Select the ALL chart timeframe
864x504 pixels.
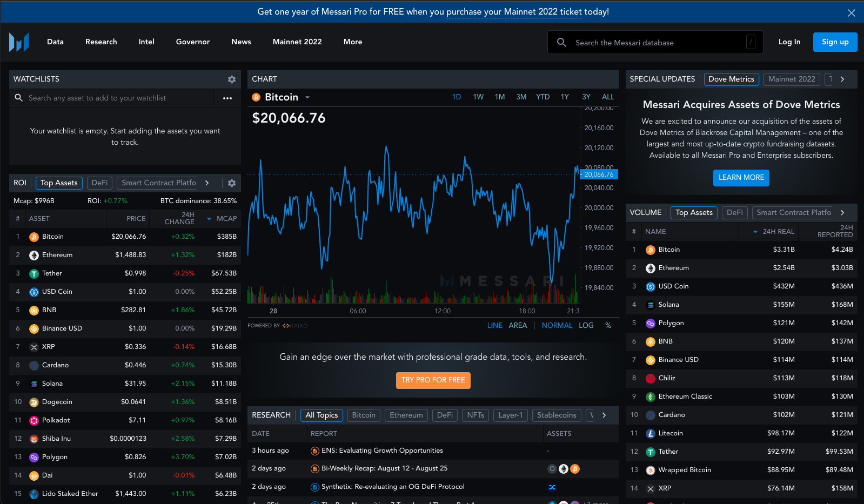click(x=608, y=97)
